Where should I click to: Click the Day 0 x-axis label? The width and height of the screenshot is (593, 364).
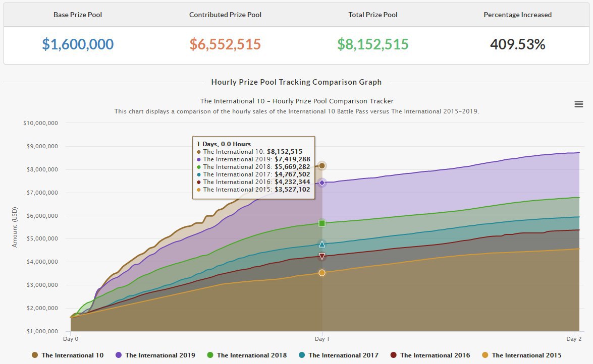71,339
